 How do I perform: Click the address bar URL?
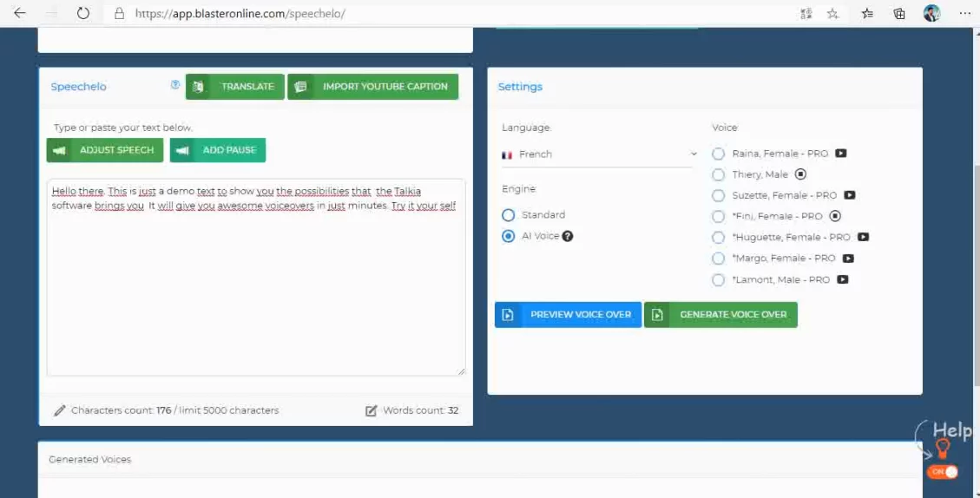(240, 13)
